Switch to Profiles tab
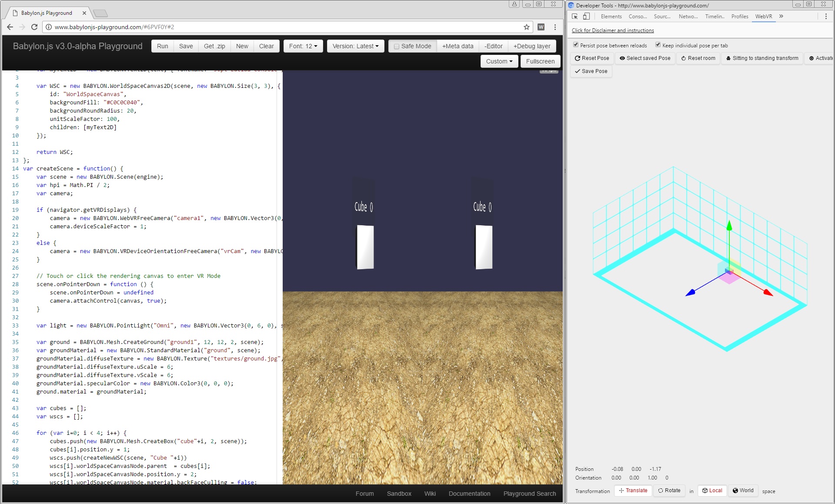 (x=740, y=17)
